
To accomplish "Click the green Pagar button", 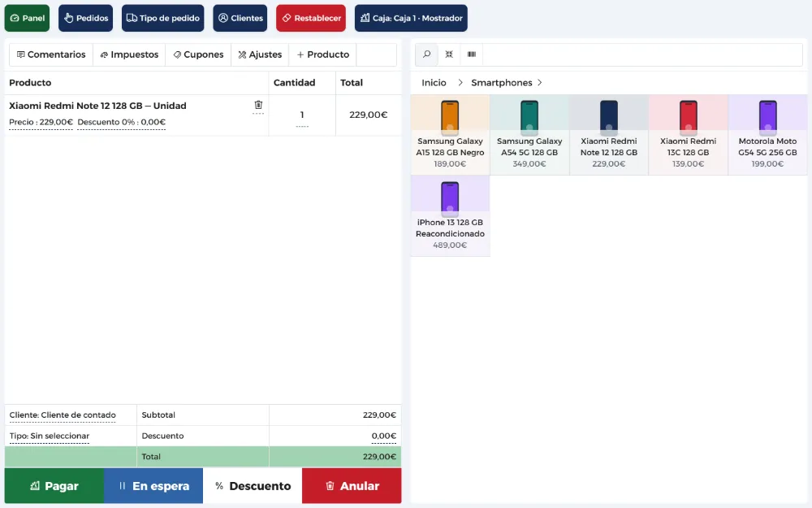I will 54,486.
